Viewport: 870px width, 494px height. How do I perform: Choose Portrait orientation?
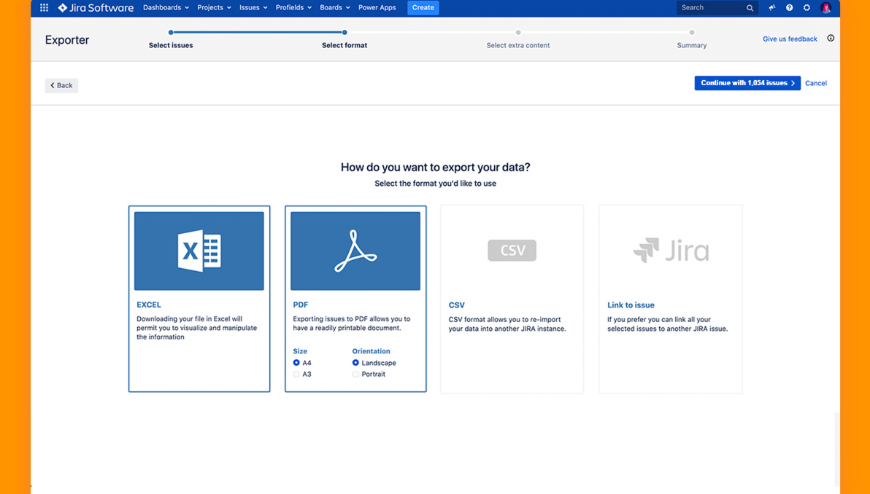coord(356,374)
